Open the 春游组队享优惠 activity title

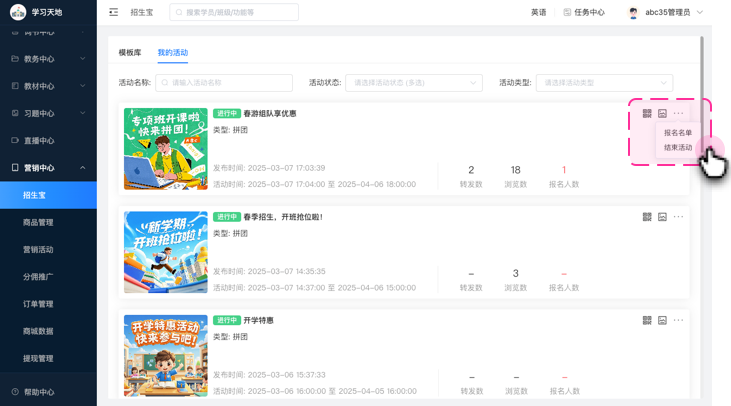coord(270,113)
